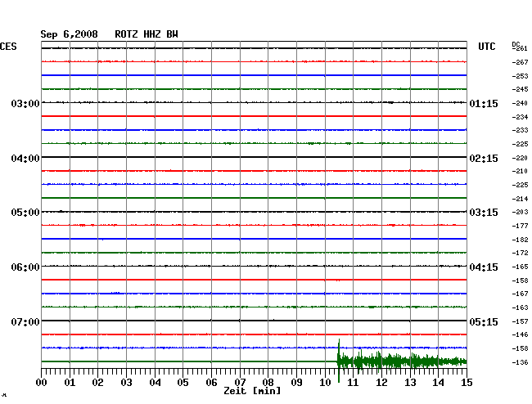Click the station label 'ROTZ HHZ BW'
Viewport: 532px width, 404px height.
point(147,34)
